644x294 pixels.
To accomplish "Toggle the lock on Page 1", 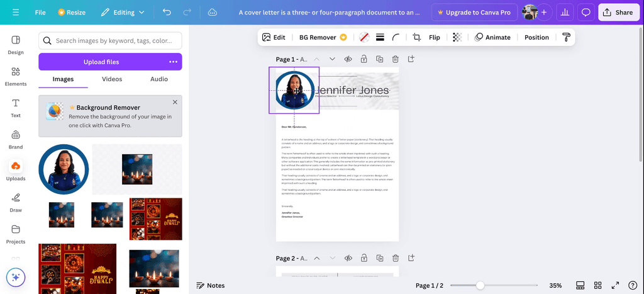I will click(x=364, y=59).
